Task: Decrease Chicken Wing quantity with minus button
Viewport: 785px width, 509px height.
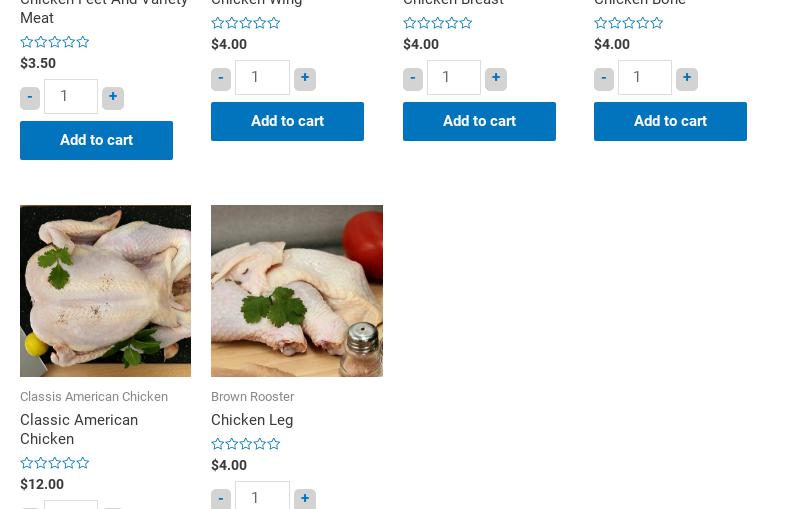Action: click(x=221, y=78)
